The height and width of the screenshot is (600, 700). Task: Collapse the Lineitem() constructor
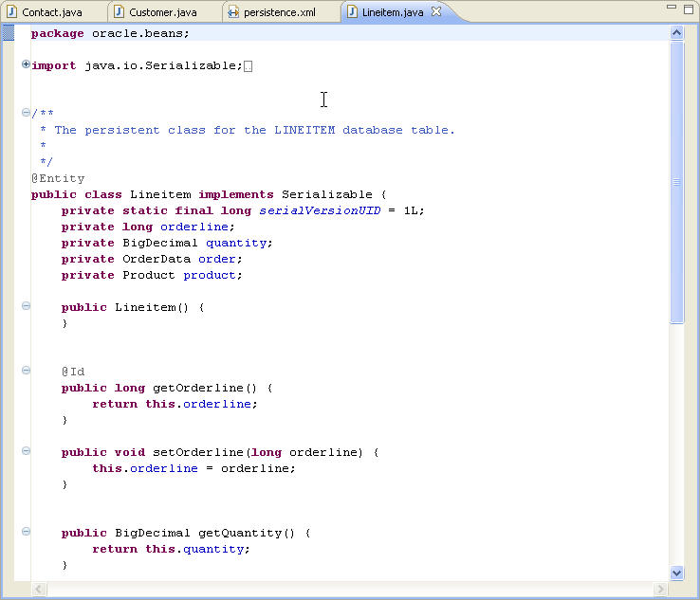(26, 306)
